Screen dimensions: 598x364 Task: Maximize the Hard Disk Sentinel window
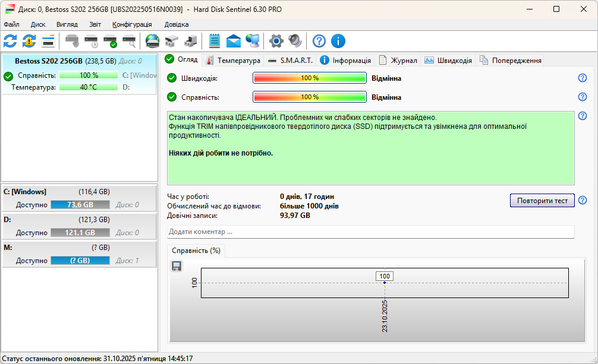[x=556, y=9]
